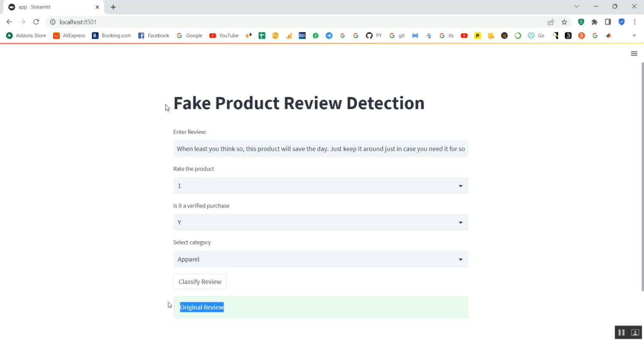Screen dimensions: 644x341
Task: Open the MATLAB bookmark
Action: (608, 36)
